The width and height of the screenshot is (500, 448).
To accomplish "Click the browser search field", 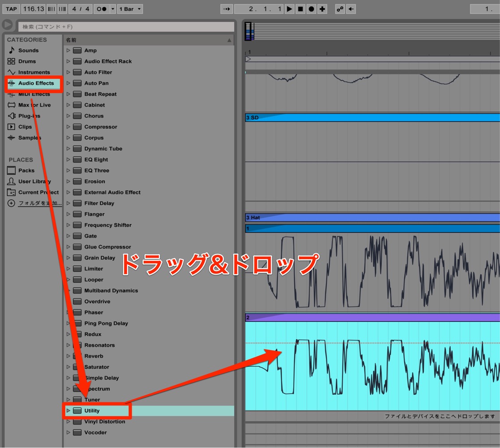I will 126,27.
